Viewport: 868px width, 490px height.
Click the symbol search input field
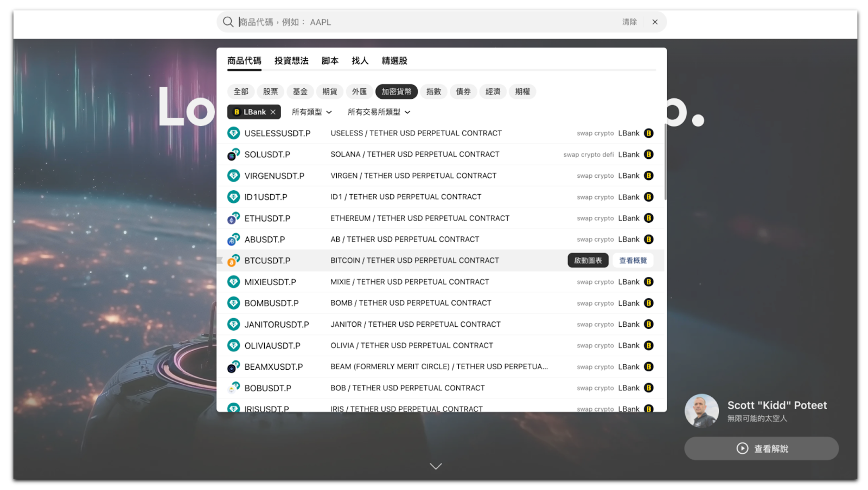pyautogui.click(x=423, y=22)
